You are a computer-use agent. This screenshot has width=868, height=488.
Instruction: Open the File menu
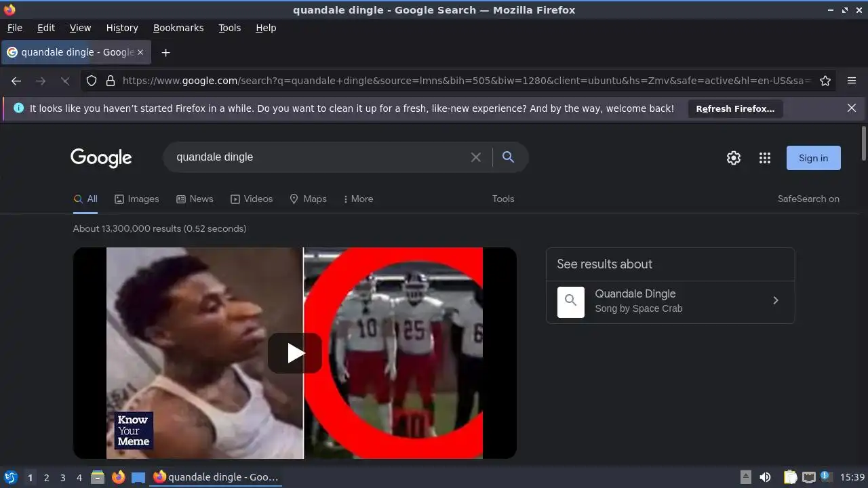(14, 28)
